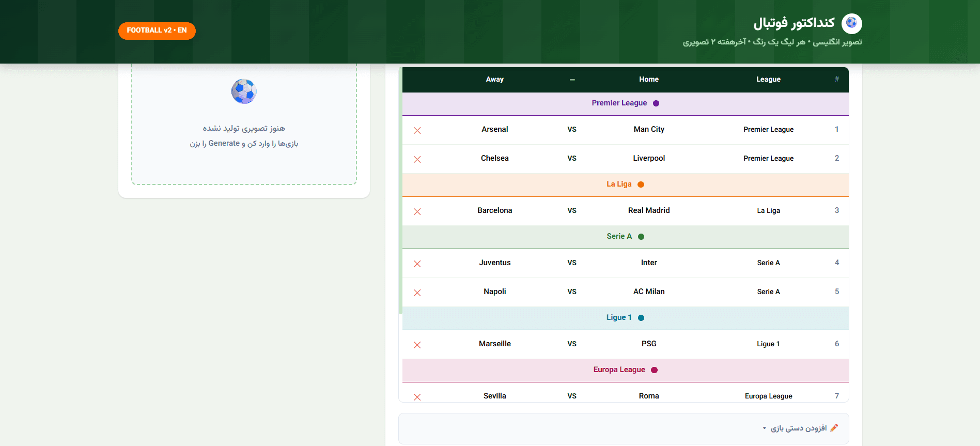This screenshot has width=980, height=446.
Task: Click the dashed image preview placeholder text
Action: tap(244, 135)
